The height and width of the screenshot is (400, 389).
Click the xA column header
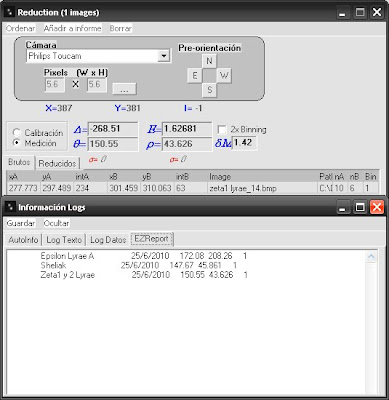pyautogui.click(x=23, y=177)
